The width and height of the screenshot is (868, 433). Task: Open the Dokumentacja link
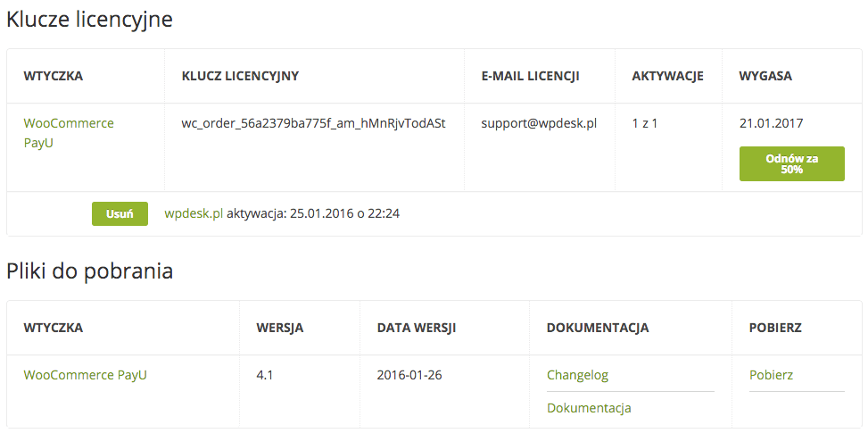[589, 408]
